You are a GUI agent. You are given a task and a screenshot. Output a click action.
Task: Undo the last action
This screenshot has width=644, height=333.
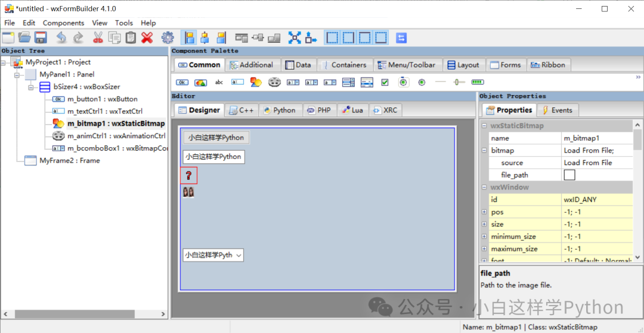click(x=61, y=38)
